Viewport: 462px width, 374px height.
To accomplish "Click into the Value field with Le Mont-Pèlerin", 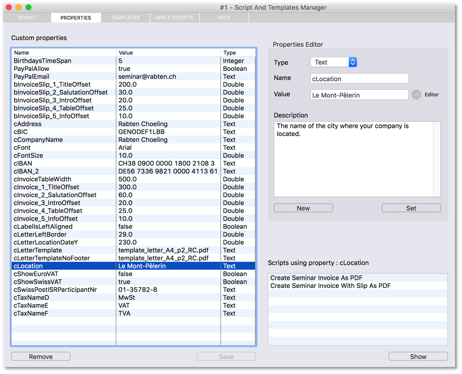I will click(x=359, y=95).
